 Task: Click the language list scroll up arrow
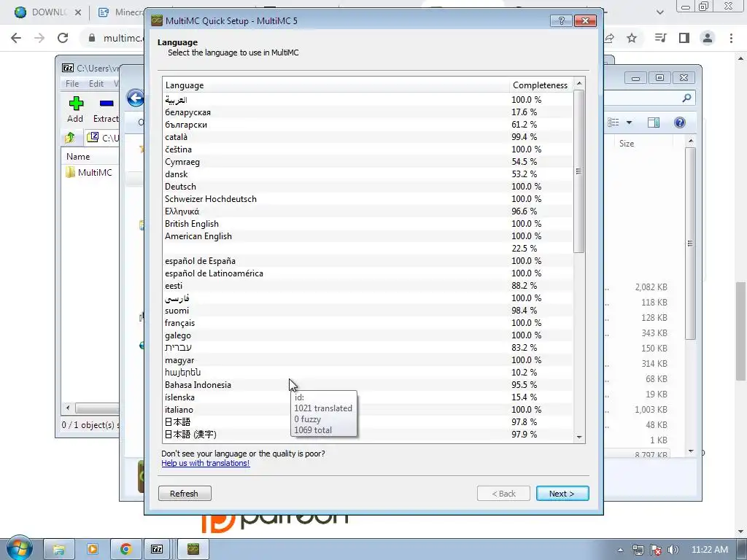click(x=578, y=83)
